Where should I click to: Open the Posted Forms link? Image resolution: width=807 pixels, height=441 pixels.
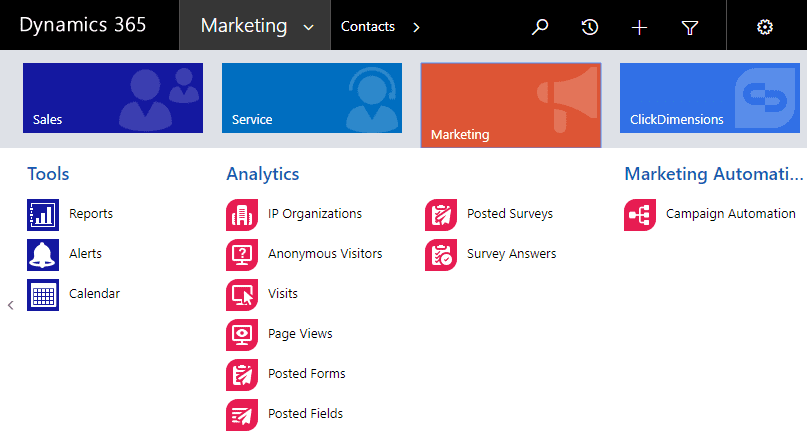click(x=307, y=374)
